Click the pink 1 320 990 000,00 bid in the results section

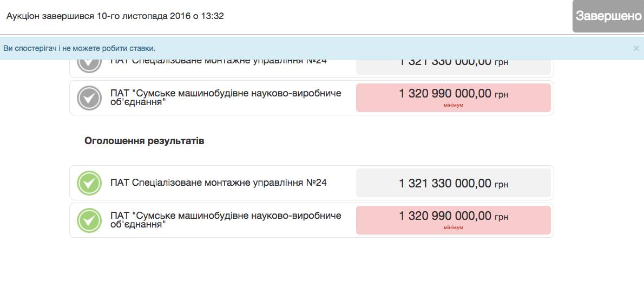453,220
